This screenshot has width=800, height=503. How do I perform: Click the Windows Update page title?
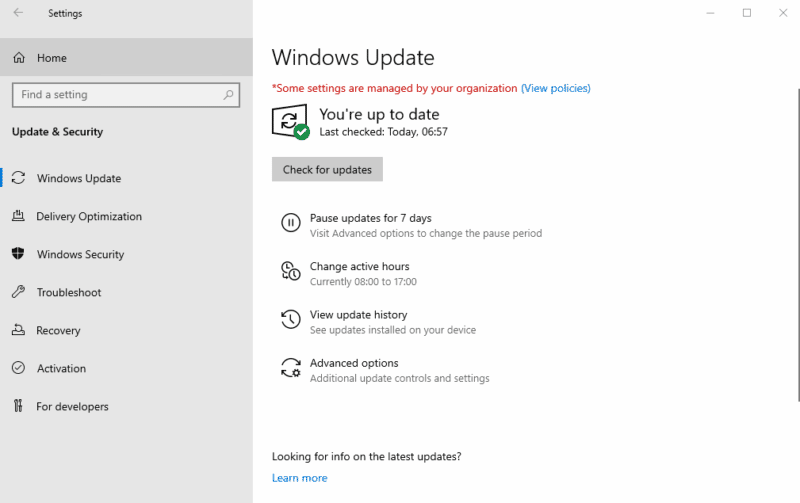[353, 58]
